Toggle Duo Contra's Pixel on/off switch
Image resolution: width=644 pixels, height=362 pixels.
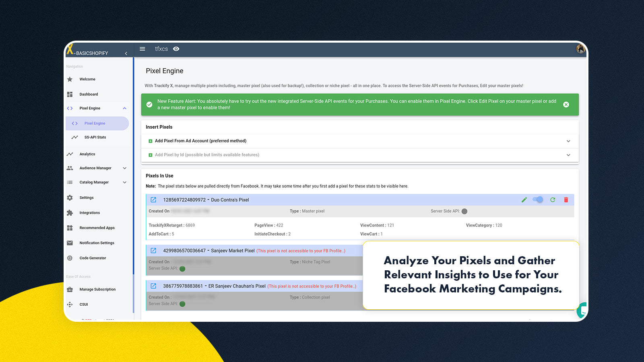coord(538,200)
